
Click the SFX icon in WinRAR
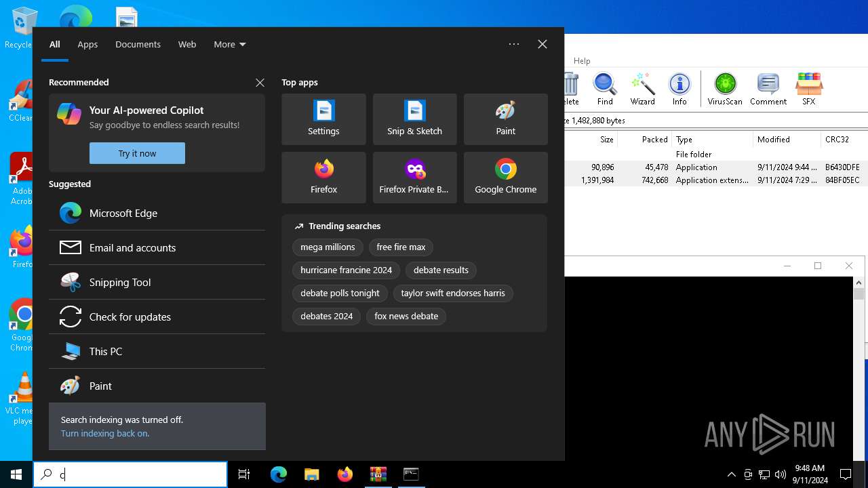pos(808,89)
